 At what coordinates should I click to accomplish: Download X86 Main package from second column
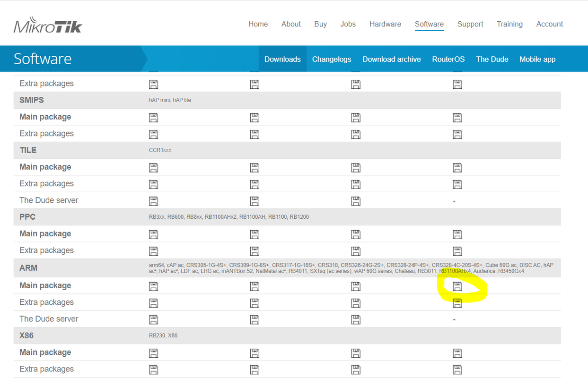tap(255, 352)
